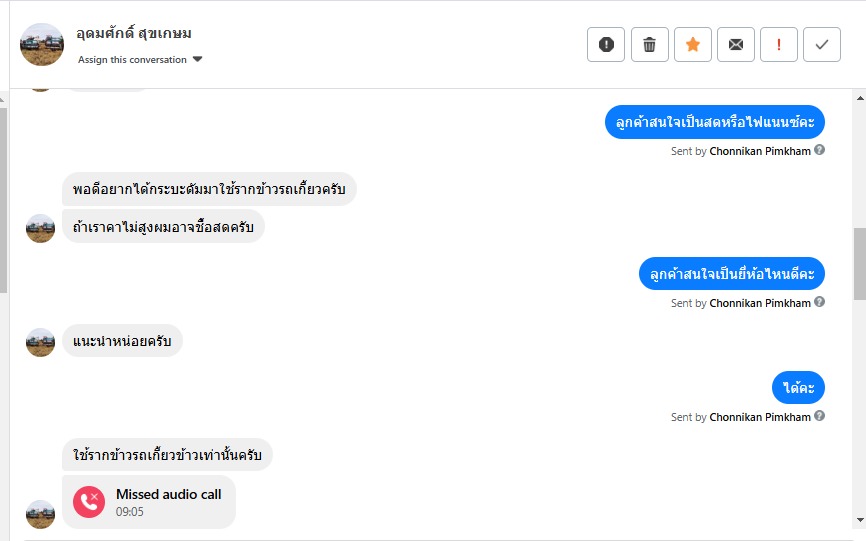Mark conversation unread with envelope icon
Image resolution: width=866 pixels, height=541 pixels.
736,44
